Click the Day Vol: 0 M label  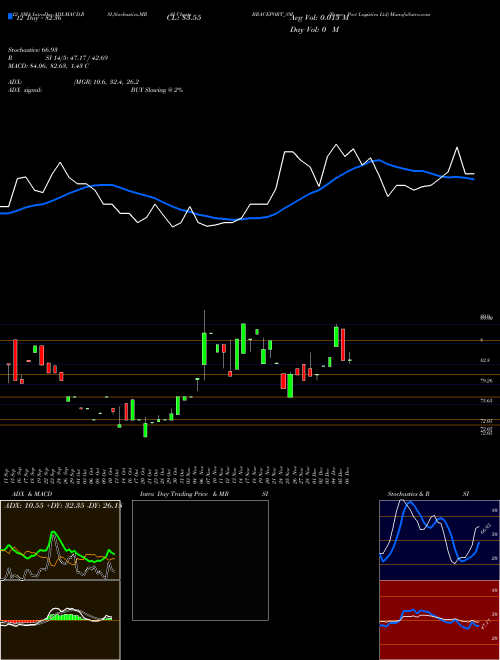click(314, 30)
